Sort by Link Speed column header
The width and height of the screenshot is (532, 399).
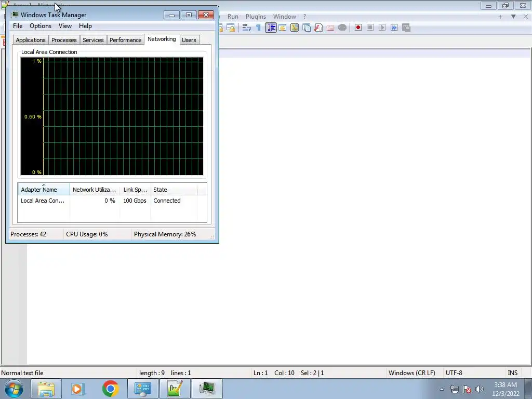(135, 190)
